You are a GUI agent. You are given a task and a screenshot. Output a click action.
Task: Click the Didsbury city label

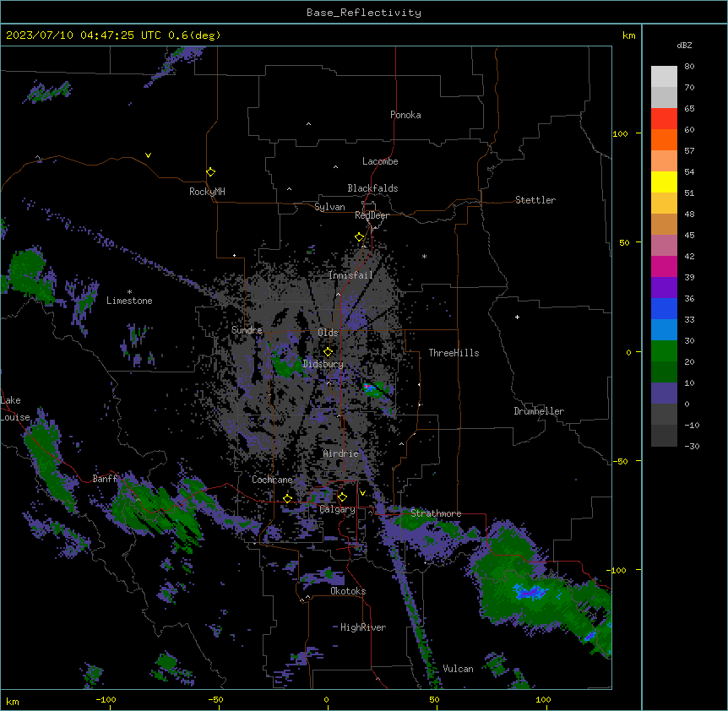(323, 364)
